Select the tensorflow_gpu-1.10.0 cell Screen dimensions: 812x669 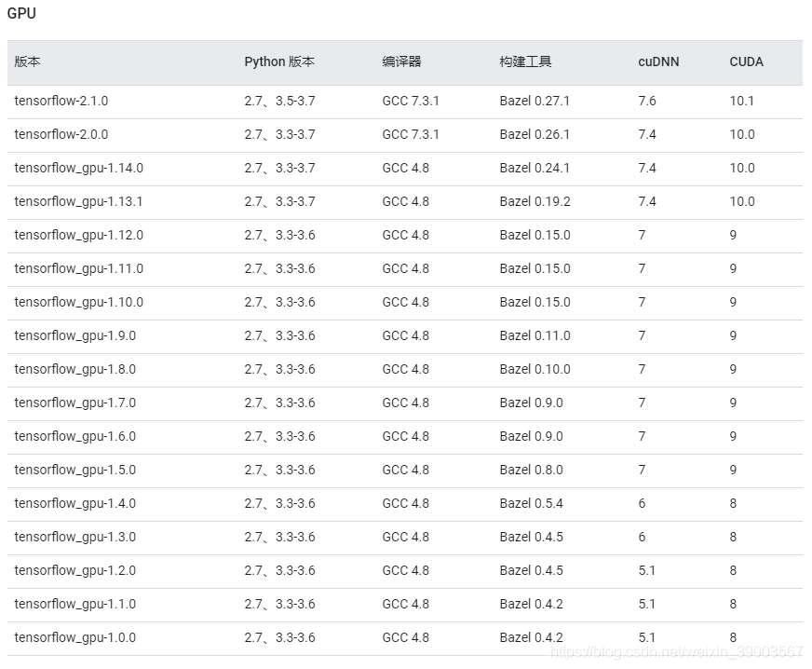pyautogui.click(x=79, y=302)
